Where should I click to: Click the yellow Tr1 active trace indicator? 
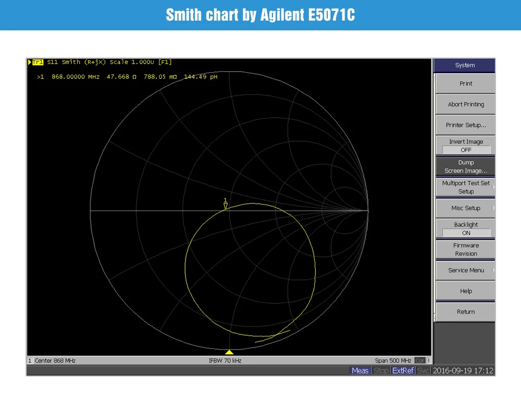(37, 62)
